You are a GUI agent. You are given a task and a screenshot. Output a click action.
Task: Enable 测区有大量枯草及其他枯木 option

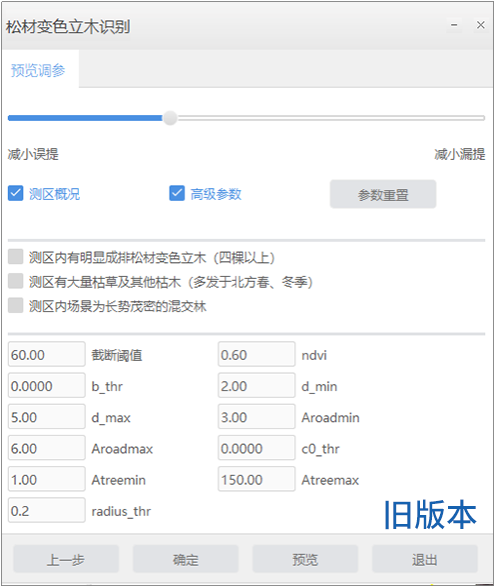click(16, 281)
